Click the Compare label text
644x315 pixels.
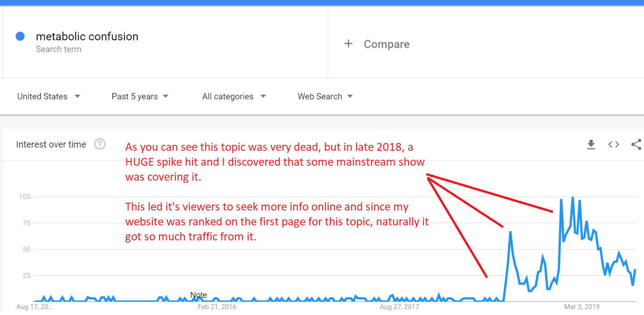tap(386, 44)
